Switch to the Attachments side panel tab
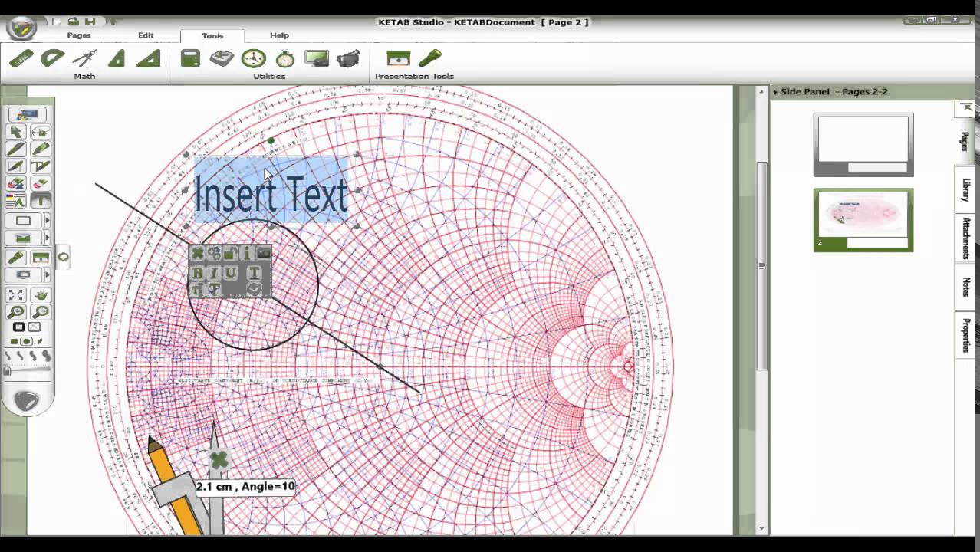The height and width of the screenshot is (552, 980). coord(965,238)
